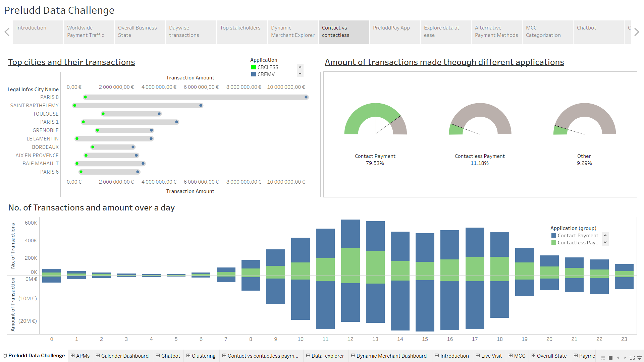This screenshot has width=644, height=362.
Task: Click the APMs sheet grid icon
Action: (72, 356)
